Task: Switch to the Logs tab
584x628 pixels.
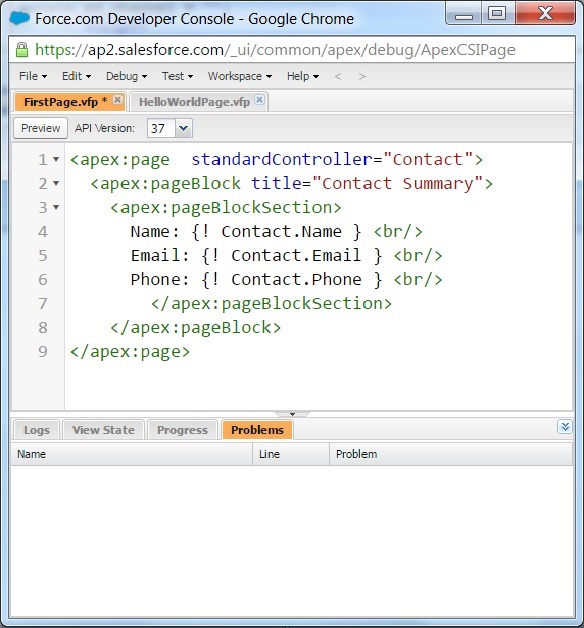Action: pos(37,430)
